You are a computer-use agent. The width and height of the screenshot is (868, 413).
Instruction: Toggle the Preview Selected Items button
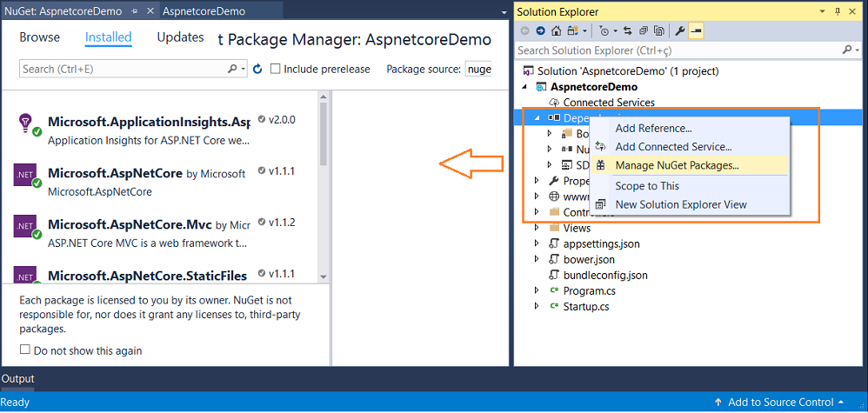(x=696, y=31)
